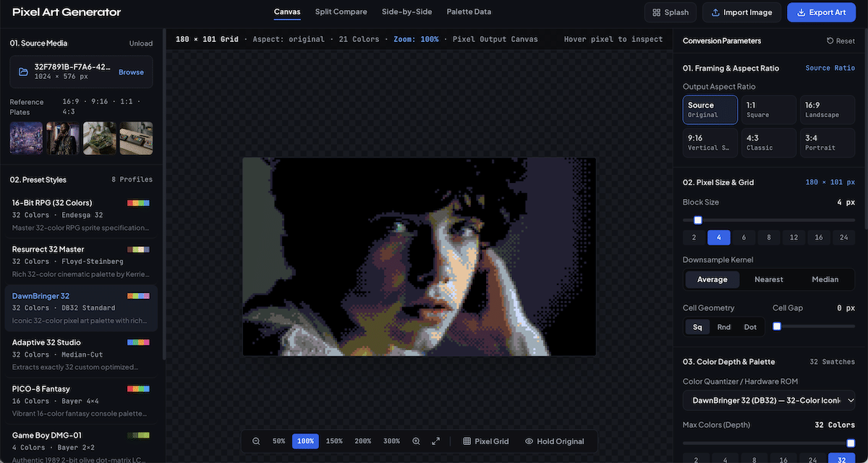Click the Cell Gap slider handle
The image size is (868, 463).
tap(777, 326)
